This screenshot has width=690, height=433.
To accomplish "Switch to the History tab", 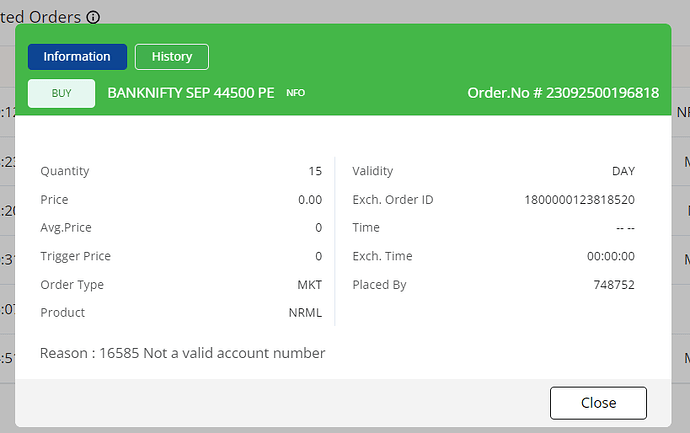I will (171, 57).
